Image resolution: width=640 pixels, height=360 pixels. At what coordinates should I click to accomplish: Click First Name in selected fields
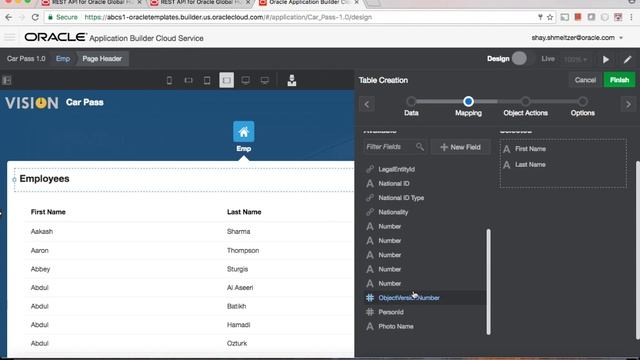(x=530, y=149)
